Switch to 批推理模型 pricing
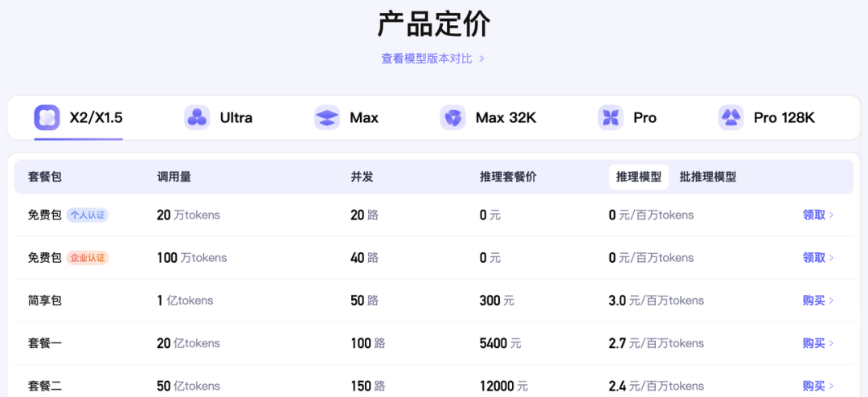 coord(707,177)
